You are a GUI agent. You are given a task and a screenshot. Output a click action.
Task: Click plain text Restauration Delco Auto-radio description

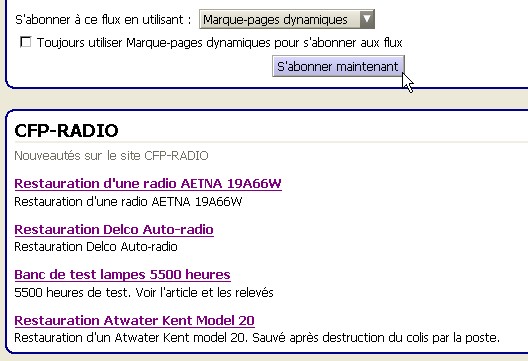tap(96, 247)
